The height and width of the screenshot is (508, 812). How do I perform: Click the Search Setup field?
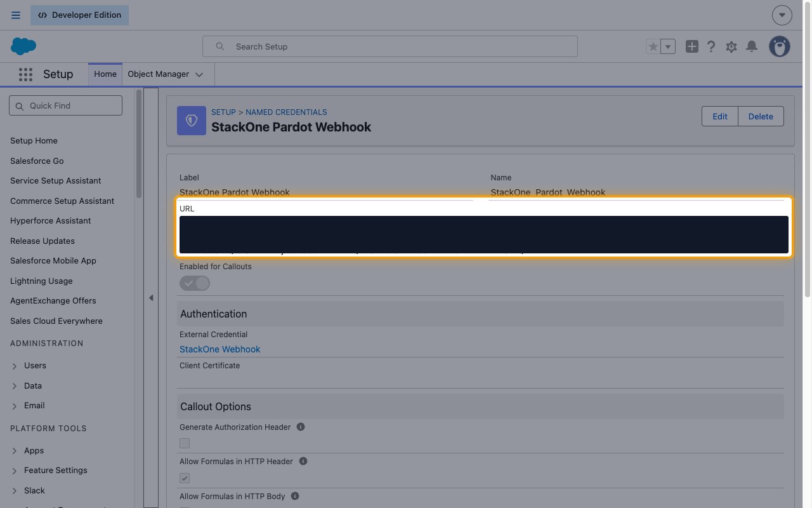390,46
